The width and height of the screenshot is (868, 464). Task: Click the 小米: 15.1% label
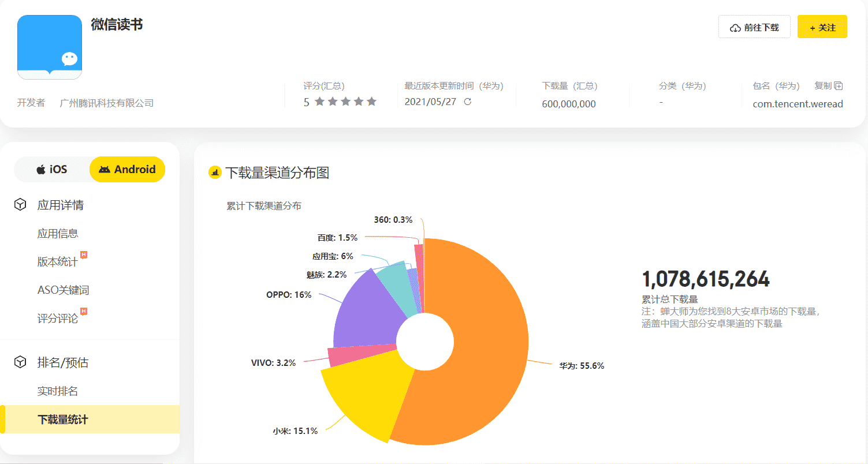295,431
